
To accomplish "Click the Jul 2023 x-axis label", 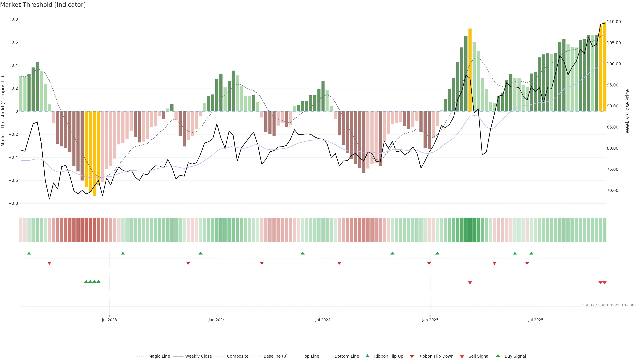I will tap(109, 320).
